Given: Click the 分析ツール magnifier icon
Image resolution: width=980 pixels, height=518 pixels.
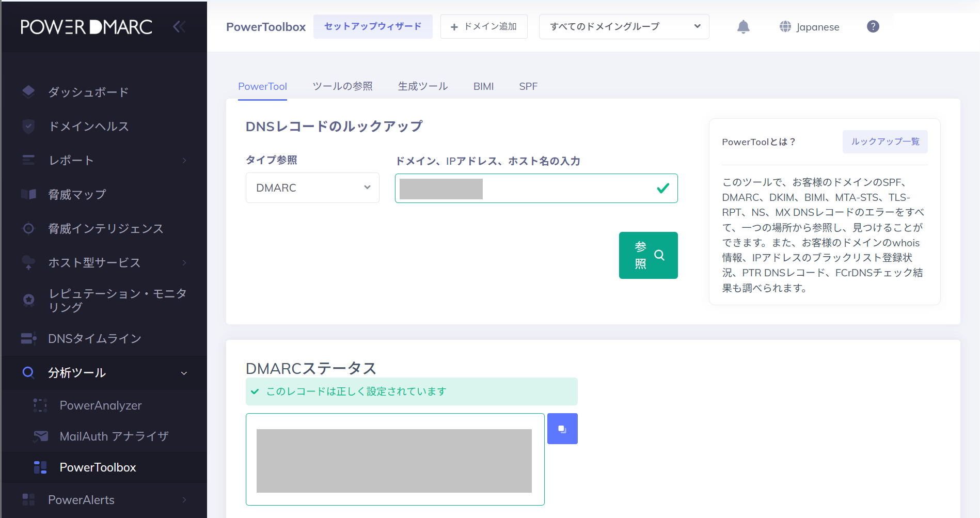Looking at the screenshot, I should pyautogui.click(x=28, y=372).
